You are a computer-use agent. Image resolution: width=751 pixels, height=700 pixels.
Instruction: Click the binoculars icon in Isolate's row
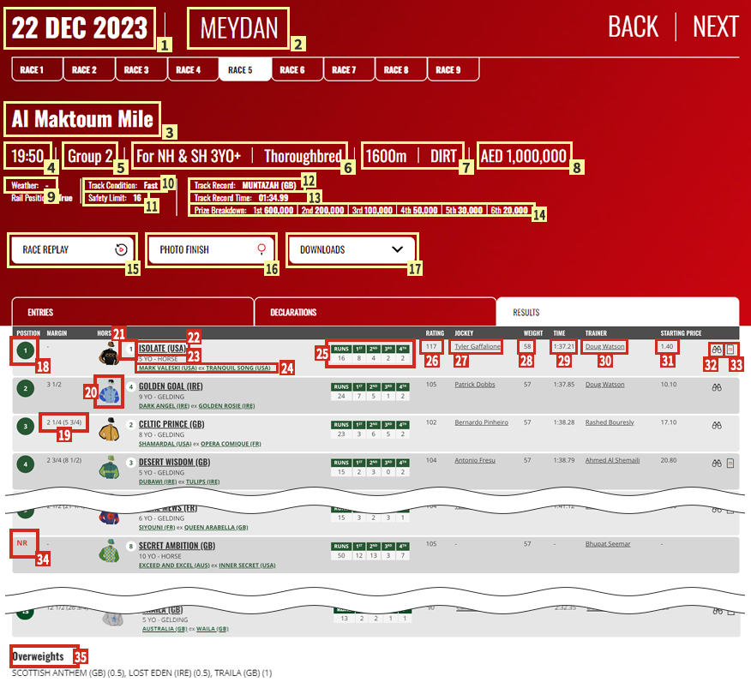click(x=716, y=350)
